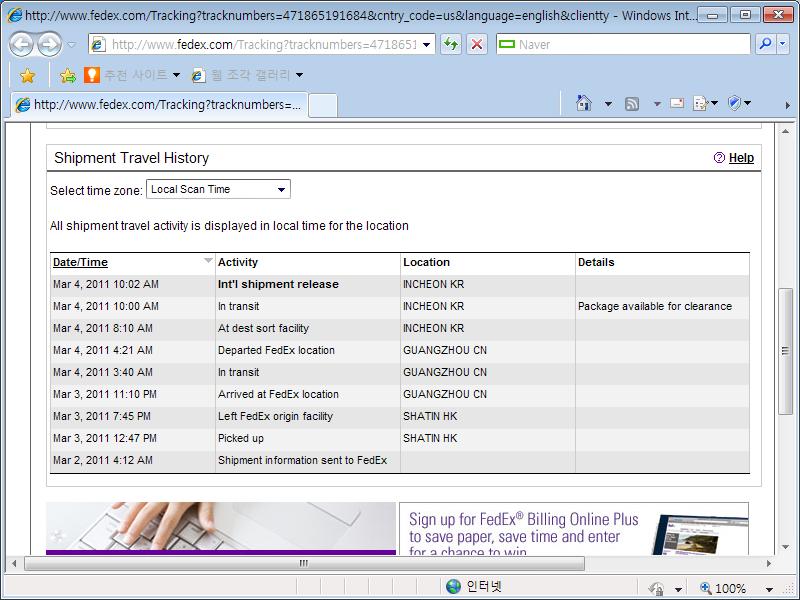
Task: Open search provider options dropdown
Action: pos(783,44)
